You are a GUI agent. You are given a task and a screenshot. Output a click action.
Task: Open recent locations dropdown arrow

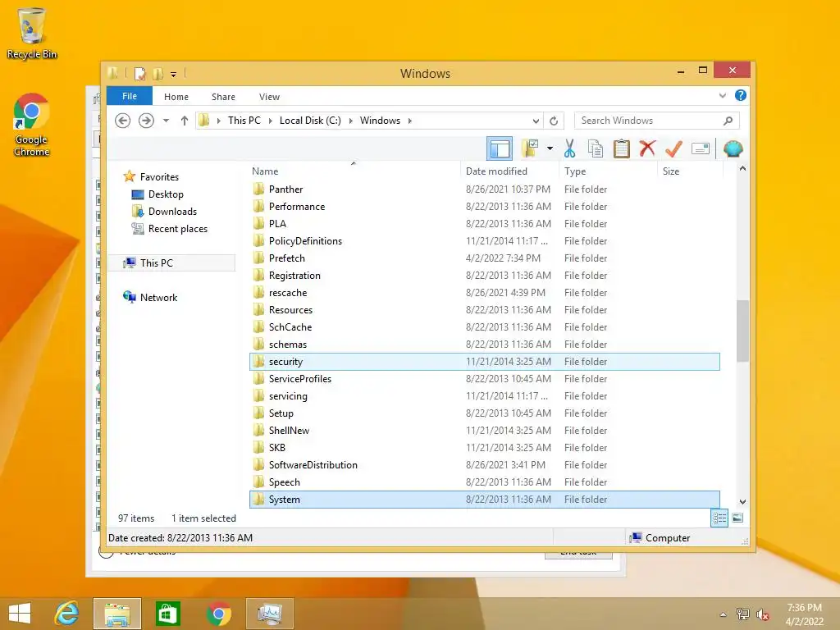tap(166, 121)
